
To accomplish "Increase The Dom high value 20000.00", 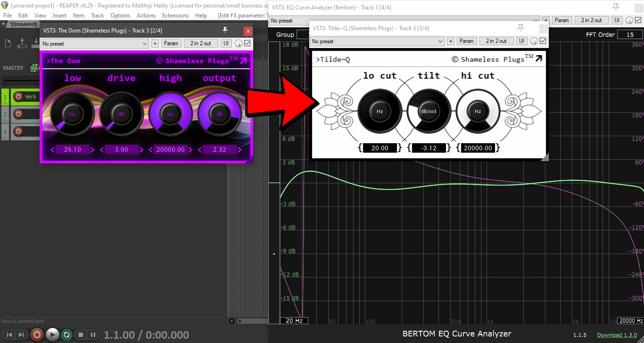I will pos(190,150).
